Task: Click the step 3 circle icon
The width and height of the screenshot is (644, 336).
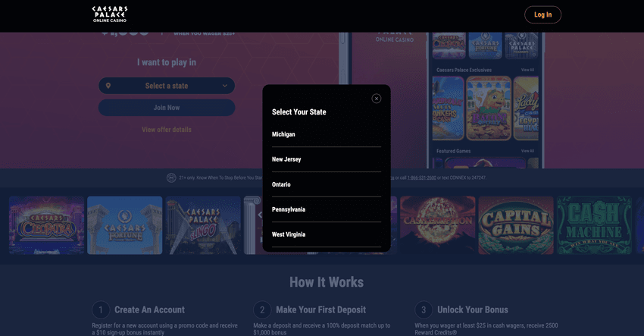Action: point(424,309)
